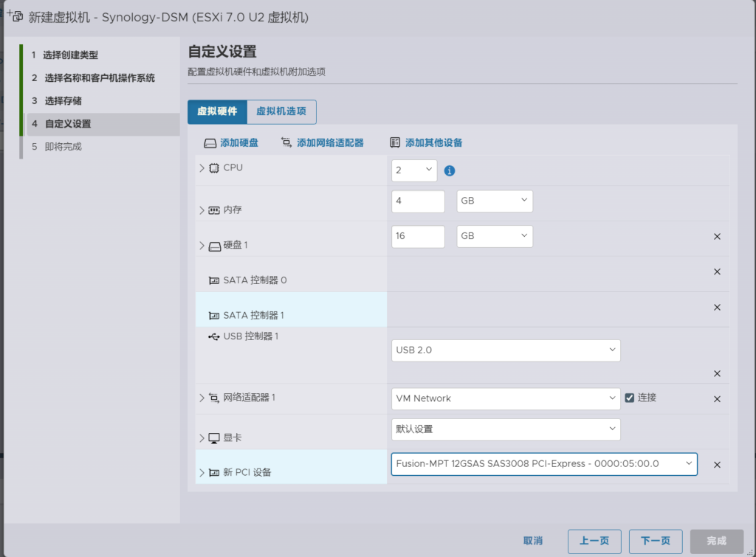The width and height of the screenshot is (756, 557).
Task: Open the 默认设置 video card dropdown
Action: click(506, 429)
